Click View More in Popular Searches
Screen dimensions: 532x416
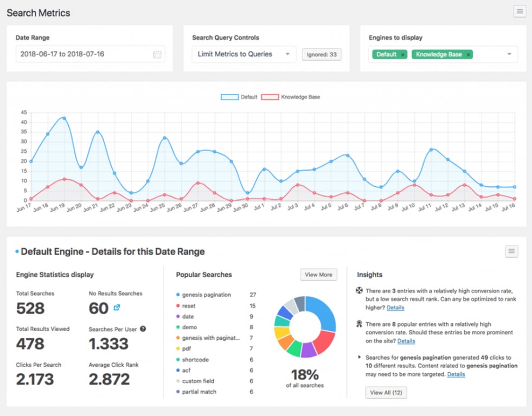point(318,275)
